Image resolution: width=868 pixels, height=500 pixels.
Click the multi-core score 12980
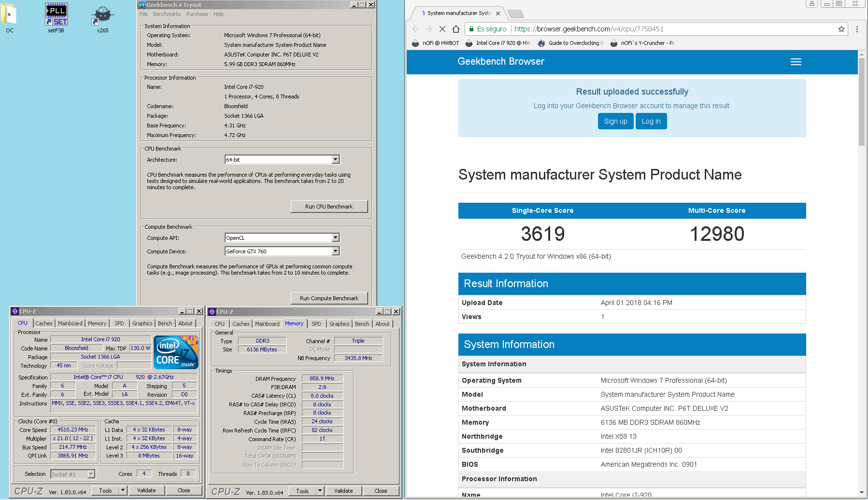point(717,234)
